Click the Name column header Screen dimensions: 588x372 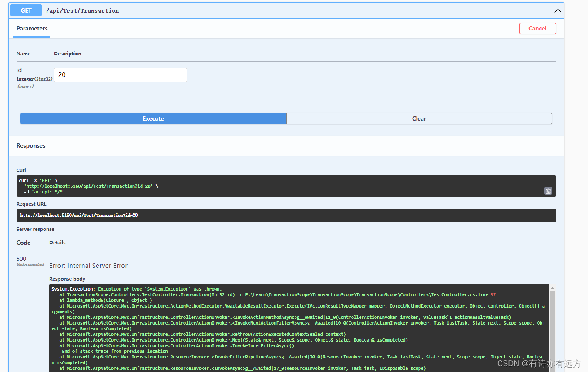(24, 54)
